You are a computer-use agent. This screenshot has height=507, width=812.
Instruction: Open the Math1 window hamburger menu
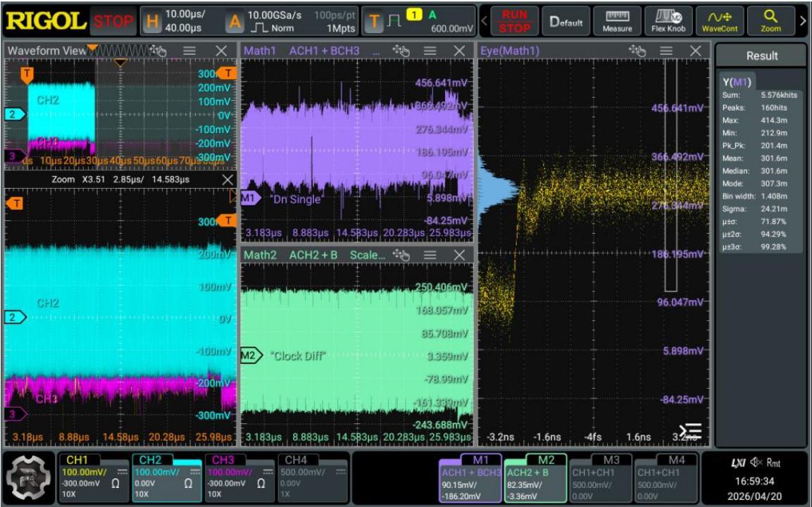[x=430, y=50]
